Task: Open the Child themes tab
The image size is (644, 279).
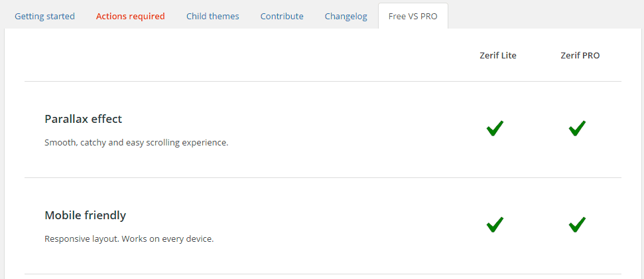Action: click(212, 17)
